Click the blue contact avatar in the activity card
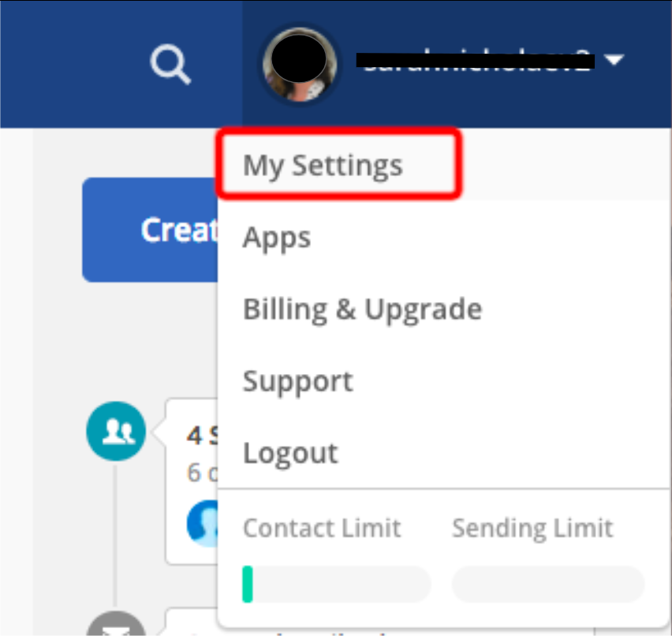This screenshot has width=672, height=636. pos(203,523)
